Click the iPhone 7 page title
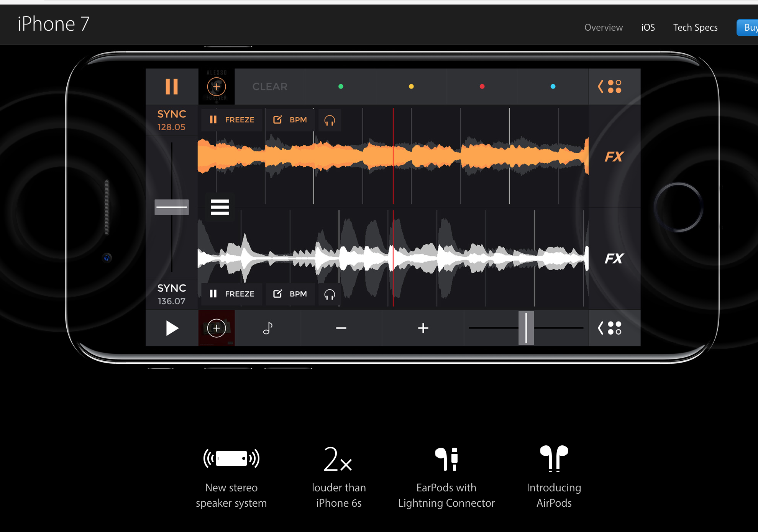 pos(54,24)
